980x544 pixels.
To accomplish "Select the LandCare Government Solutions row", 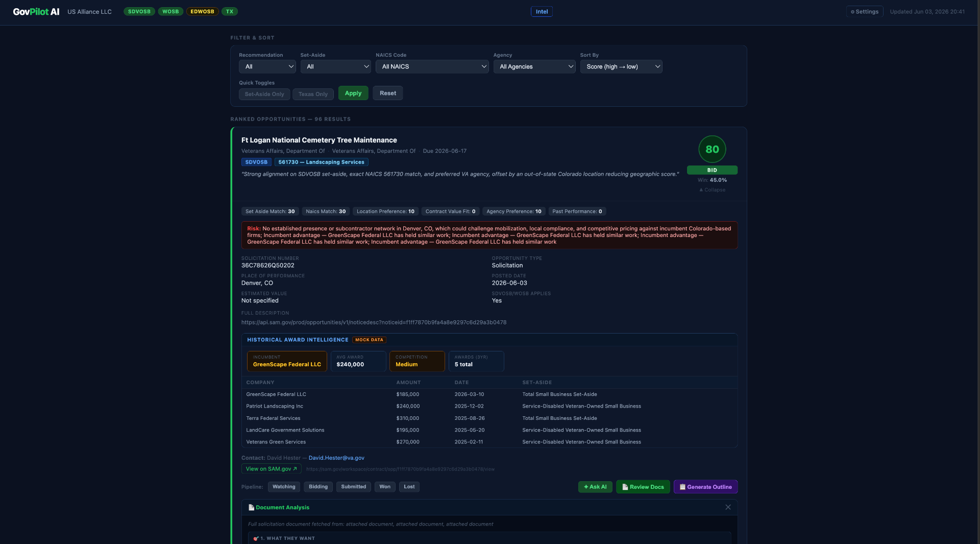I will click(x=489, y=430).
